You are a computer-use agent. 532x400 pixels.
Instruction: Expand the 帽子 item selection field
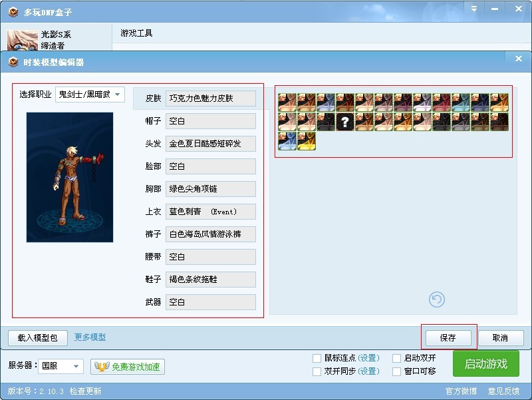pyautogui.click(x=210, y=120)
